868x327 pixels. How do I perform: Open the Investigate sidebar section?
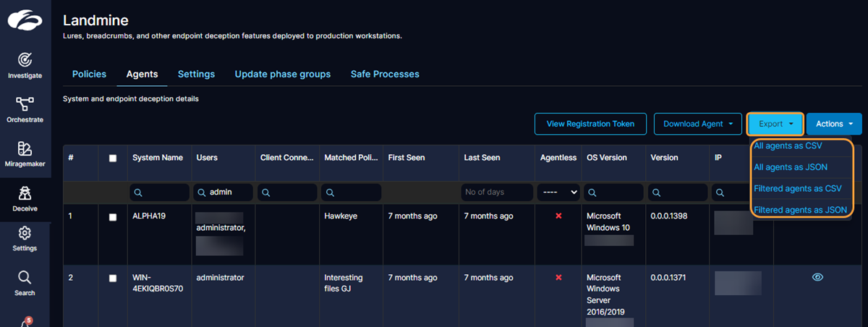point(25,64)
